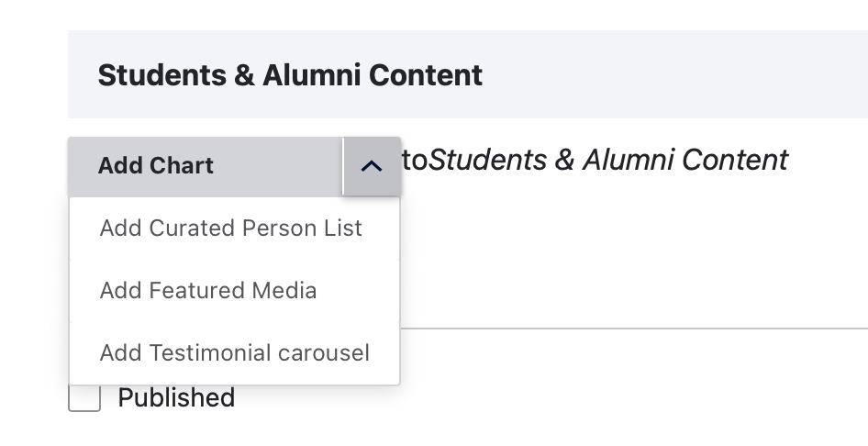This screenshot has height=446, width=868.
Task: Click the Students & Alumni Content heading
Action: click(x=290, y=75)
